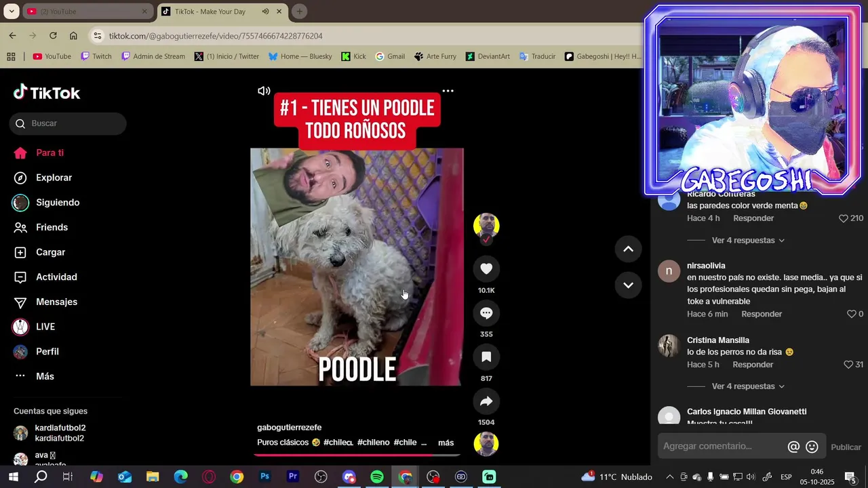Like Cristina Mansilla's comment with 31 likes

click(x=848, y=365)
